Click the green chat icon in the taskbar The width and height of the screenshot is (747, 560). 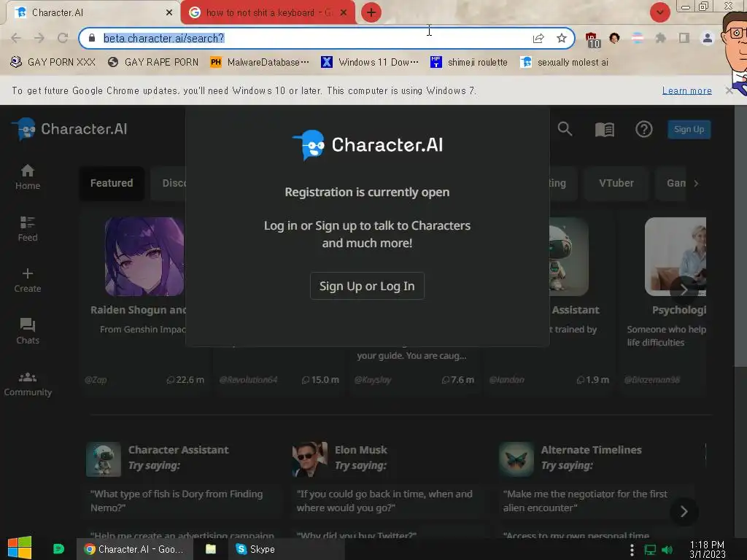pyautogui.click(x=58, y=549)
